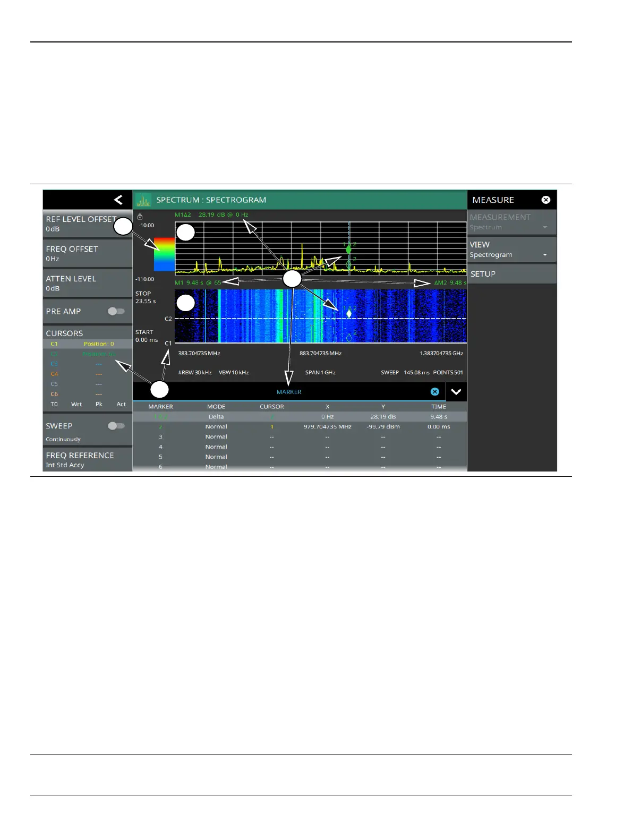Click the C1 cursor line label
This screenshot has height=840, width=632.
pos(168,343)
